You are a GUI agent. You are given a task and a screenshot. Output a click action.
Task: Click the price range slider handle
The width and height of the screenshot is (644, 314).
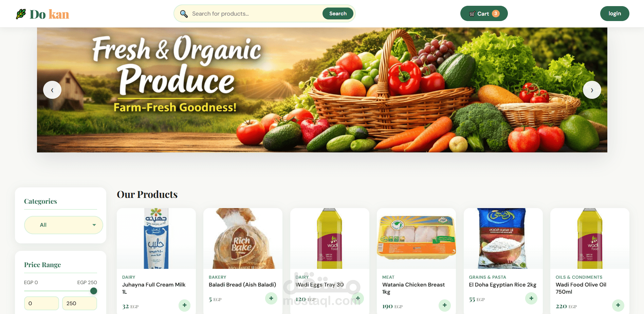point(94,291)
